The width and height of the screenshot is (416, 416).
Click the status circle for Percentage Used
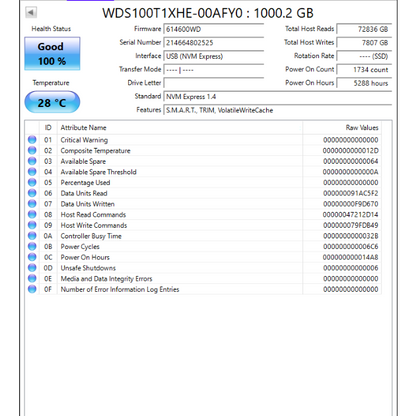[x=32, y=182]
